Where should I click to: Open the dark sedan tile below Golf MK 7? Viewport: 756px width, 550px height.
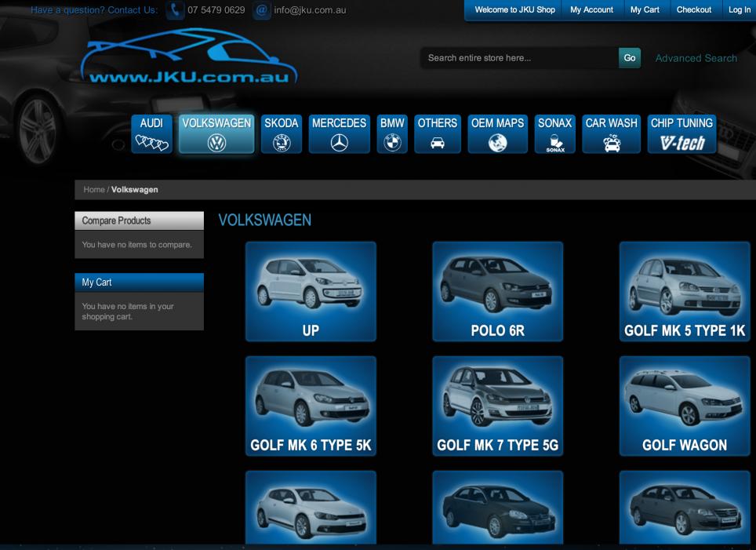497,509
